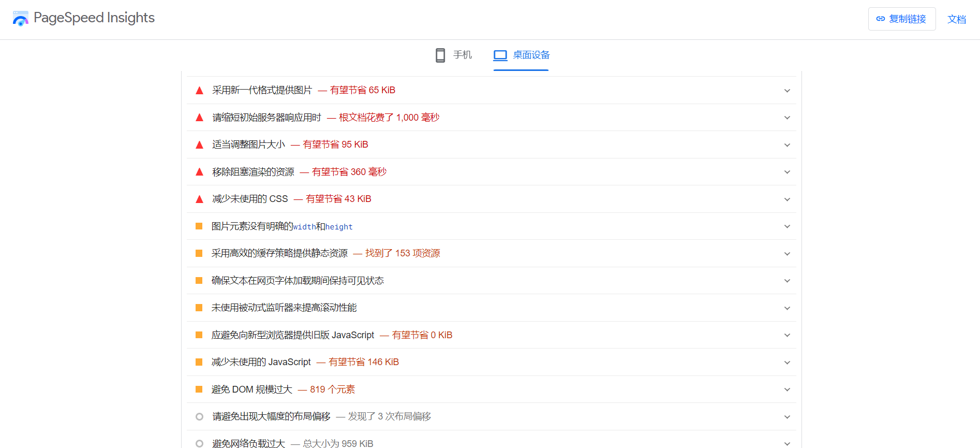The width and height of the screenshot is (980, 448).
Task: Open the 文档 link
Action: click(x=956, y=19)
